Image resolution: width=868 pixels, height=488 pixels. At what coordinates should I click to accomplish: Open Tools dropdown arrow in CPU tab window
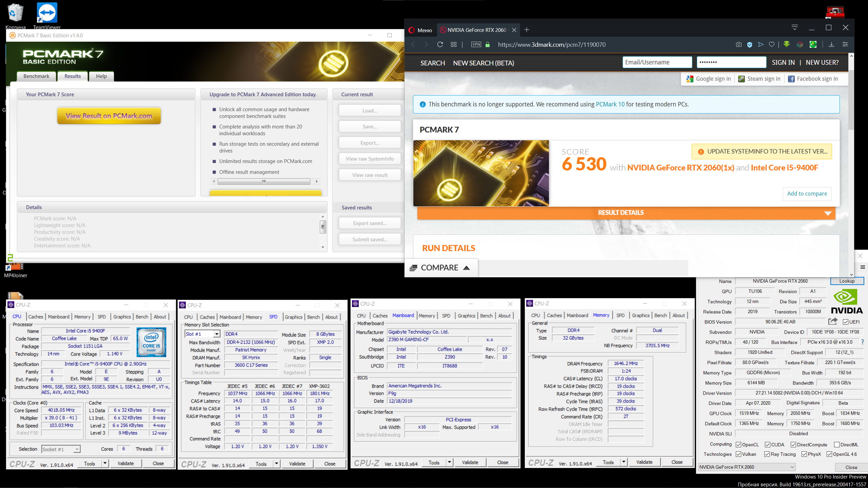[105, 463]
